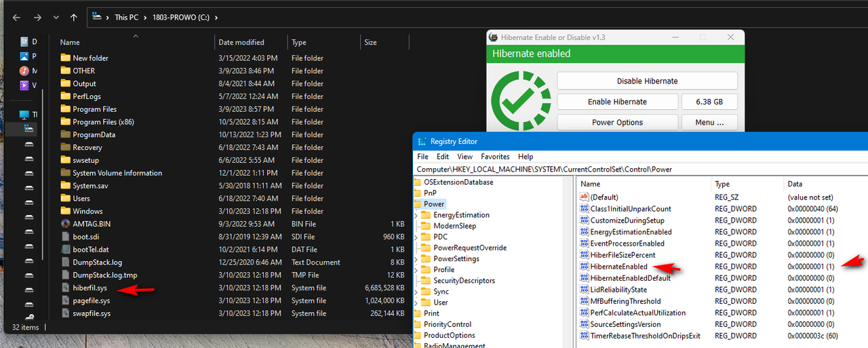This screenshot has height=348, width=868.
Task: Open Power Options in Hibernate tool
Action: click(617, 123)
